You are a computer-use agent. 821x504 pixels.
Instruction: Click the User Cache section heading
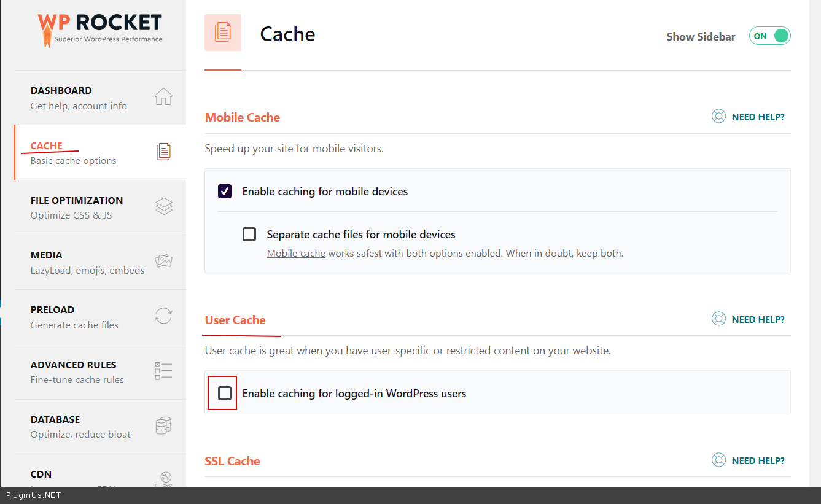pos(235,320)
